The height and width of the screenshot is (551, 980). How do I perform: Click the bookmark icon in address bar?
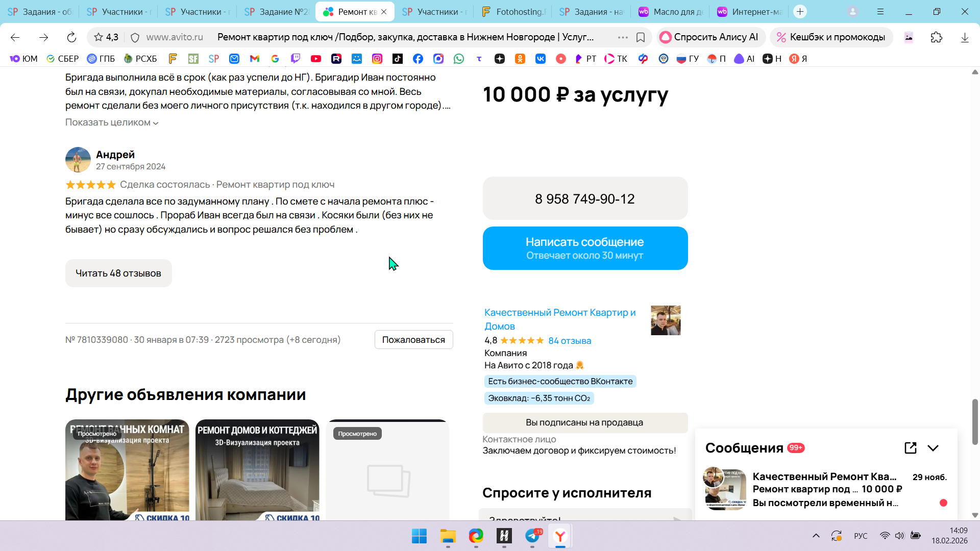point(641,37)
